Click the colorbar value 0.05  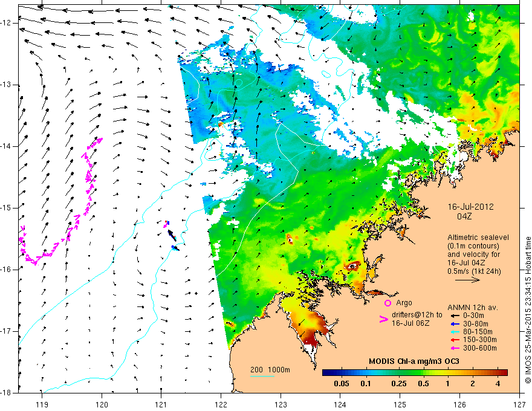click(x=342, y=384)
